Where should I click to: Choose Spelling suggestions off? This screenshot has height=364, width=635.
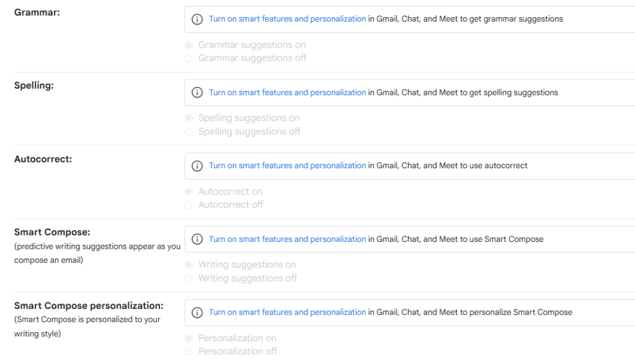pyautogui.click(x=189, y=131)
